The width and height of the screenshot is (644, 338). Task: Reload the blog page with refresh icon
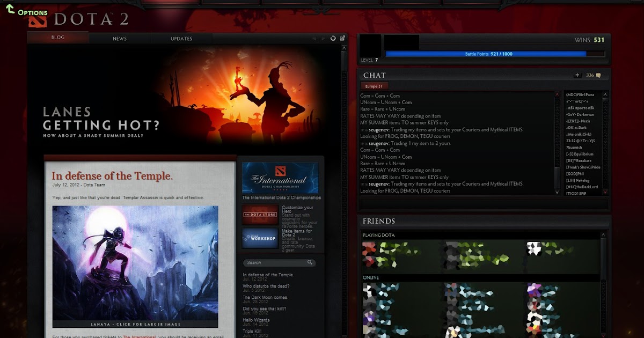pyautogui.click(x=333, y=38)
